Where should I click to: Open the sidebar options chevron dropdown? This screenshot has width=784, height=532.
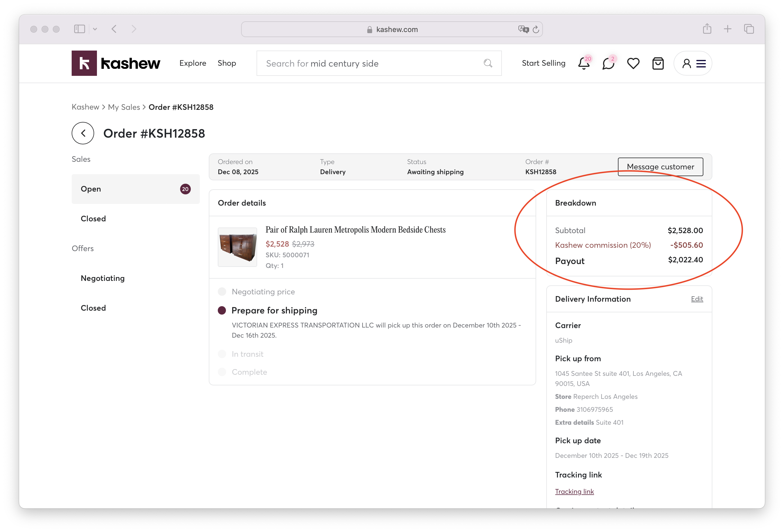point(95,29)
